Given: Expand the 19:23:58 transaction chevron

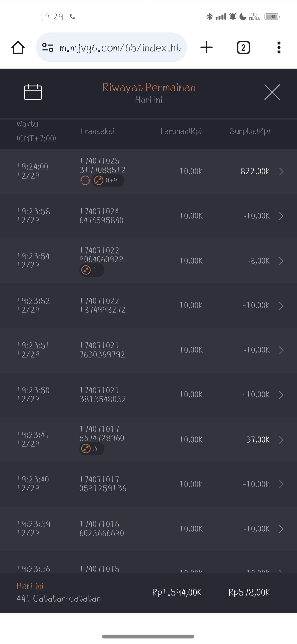Looking at the screenshot, I should tap(281, 216).
